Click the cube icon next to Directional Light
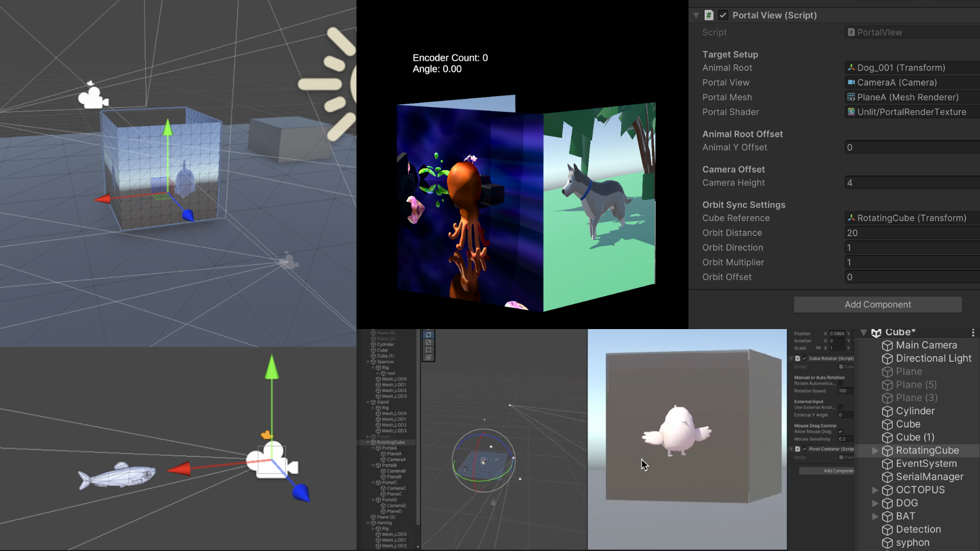Screen dimensions: 980x551 point(888,359)
